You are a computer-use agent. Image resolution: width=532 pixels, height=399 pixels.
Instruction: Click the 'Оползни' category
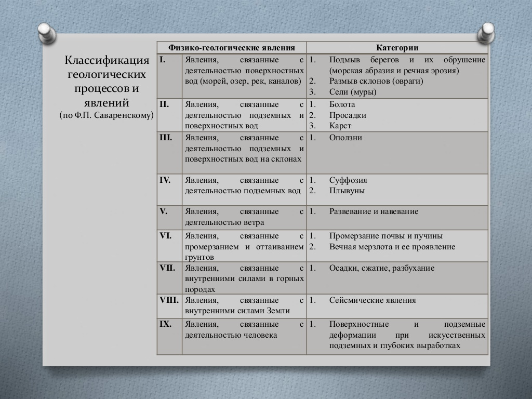pyautogui.click(x=345, y=138)
